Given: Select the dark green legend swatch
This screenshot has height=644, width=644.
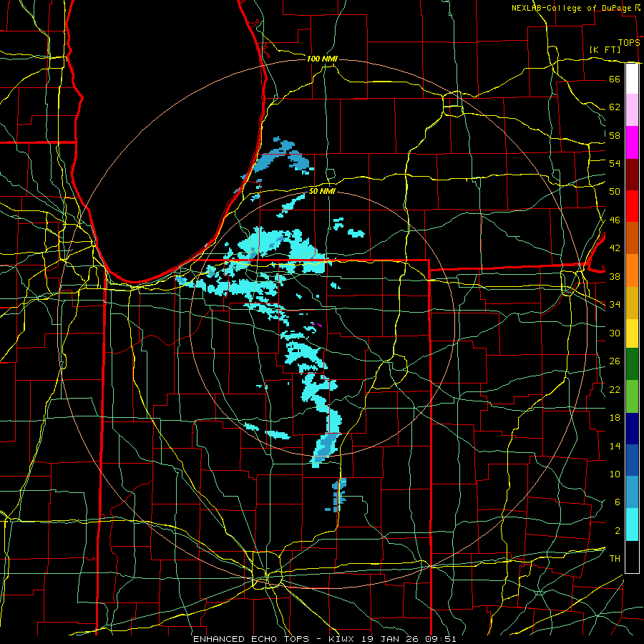Looking at the screenshot, I should click(632, 364).
